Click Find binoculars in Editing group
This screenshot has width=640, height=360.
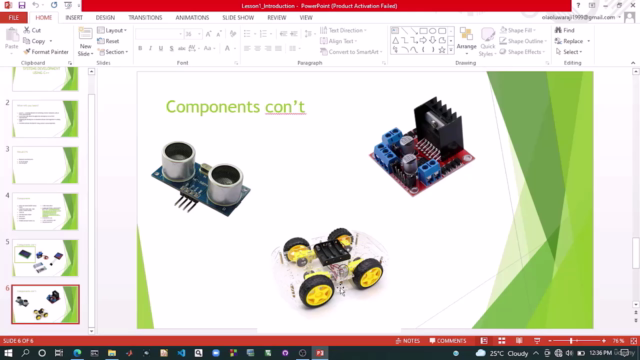point(564,30)
